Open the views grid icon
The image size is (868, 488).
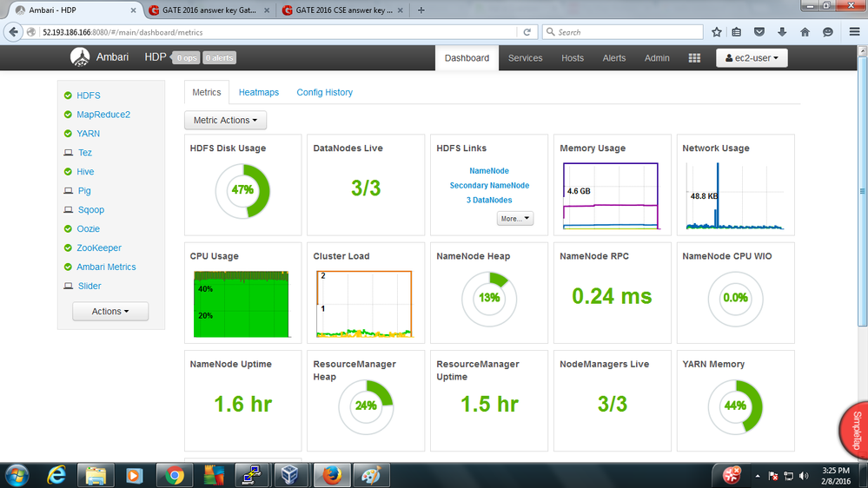pyautogui.click(x=694, y=58)
